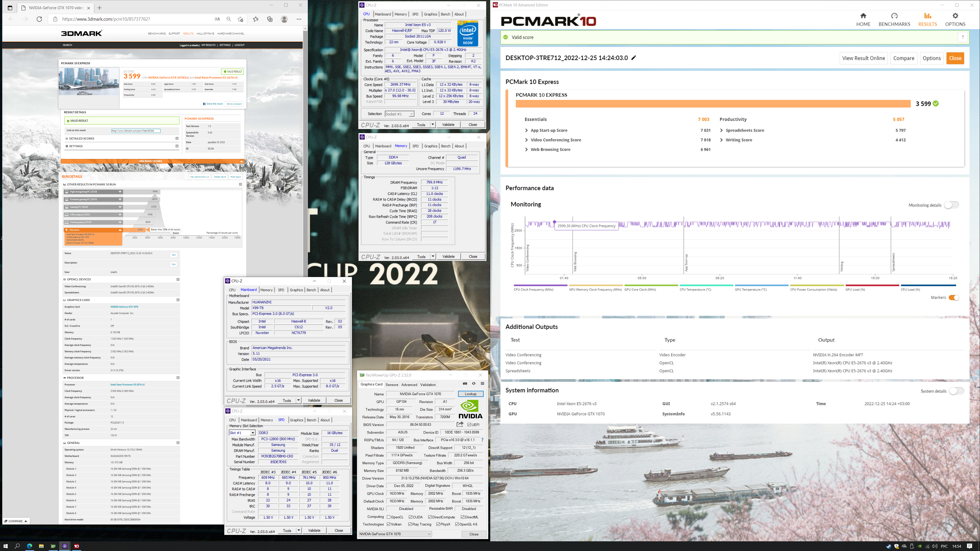The image size is (980, 551).
Task: Open Edge favorites star icon
Action: pos(255,19)
